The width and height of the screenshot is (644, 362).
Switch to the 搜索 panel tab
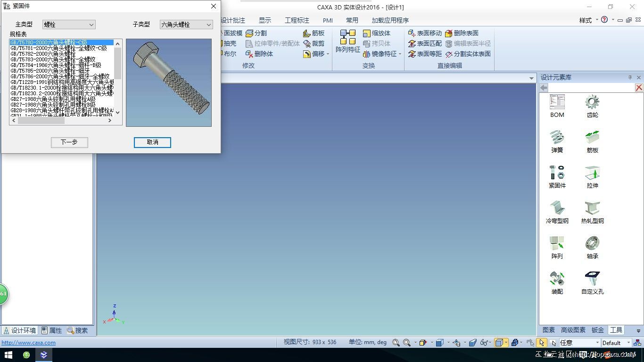coord(78,330)
